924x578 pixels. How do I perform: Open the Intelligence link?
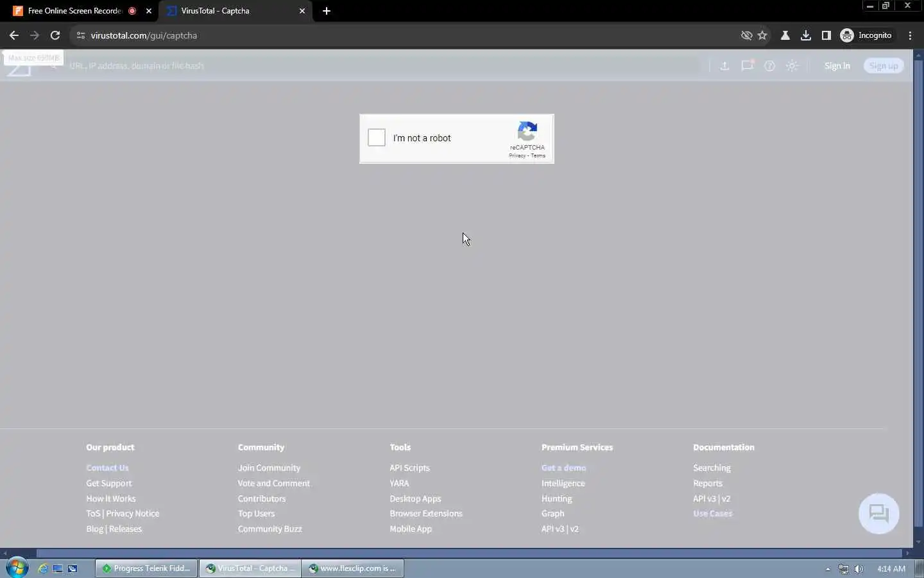tap(563, 484)
